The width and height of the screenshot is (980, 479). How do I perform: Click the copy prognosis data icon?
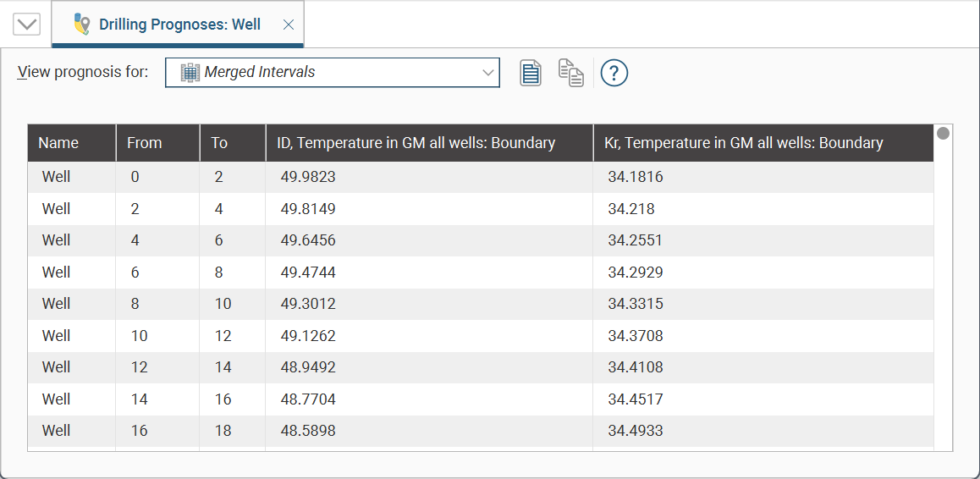[x=571, y=73]
